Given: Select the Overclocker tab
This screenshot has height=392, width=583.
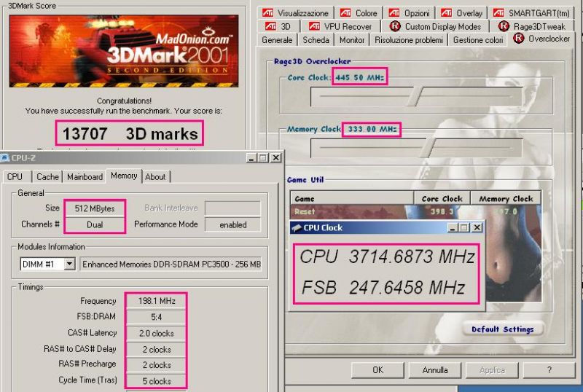Looking at the screenshot, I should 541,39.
